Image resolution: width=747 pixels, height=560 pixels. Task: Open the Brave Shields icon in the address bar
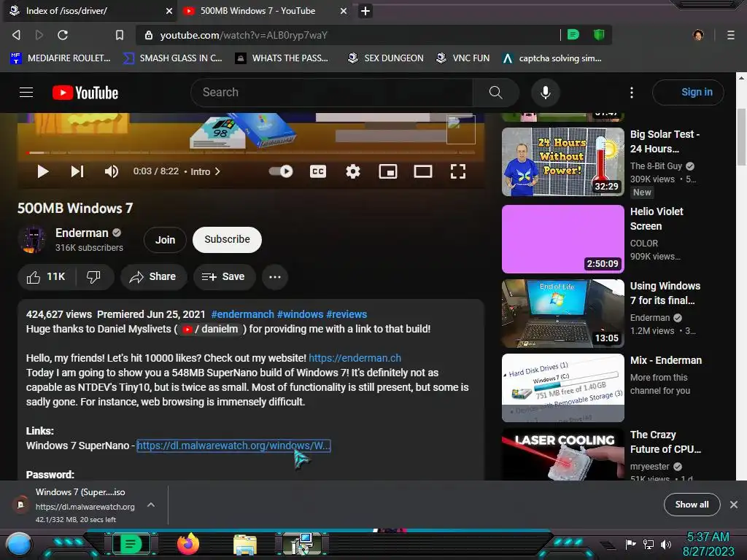click(599, 34)
